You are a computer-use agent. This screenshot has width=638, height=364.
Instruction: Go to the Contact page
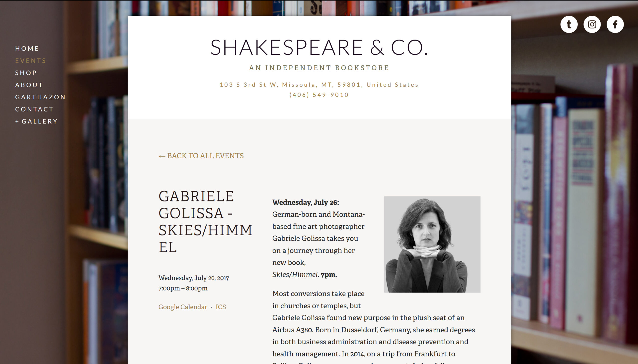(x=34, y=109)
